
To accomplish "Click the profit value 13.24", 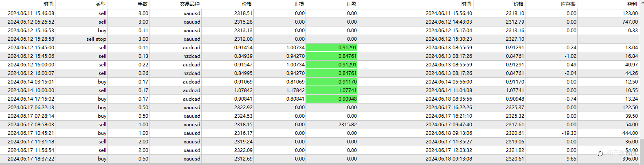I will (632, 99).
